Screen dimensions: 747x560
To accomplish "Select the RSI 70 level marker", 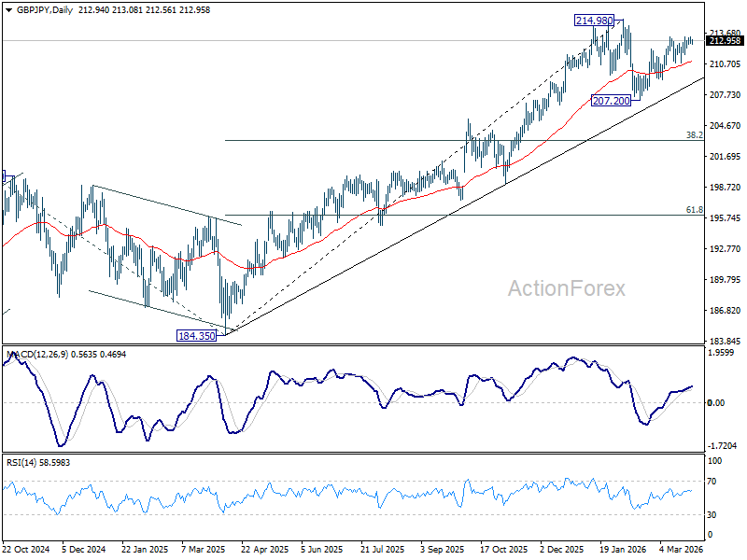I will (712, 482).
